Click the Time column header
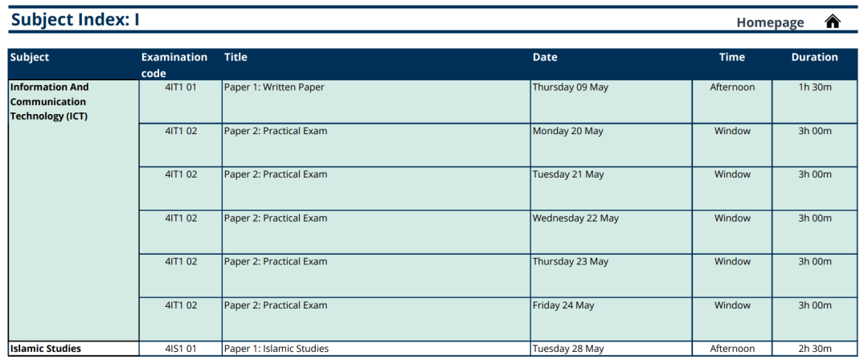 732,57
